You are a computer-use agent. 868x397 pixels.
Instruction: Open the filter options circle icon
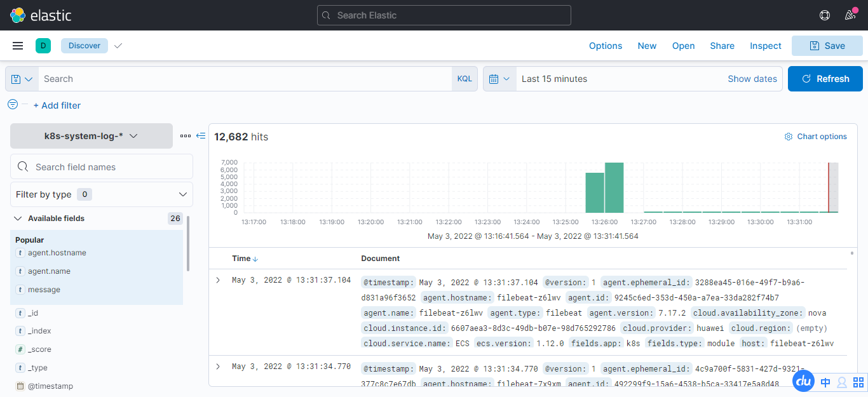pos(13,105)
